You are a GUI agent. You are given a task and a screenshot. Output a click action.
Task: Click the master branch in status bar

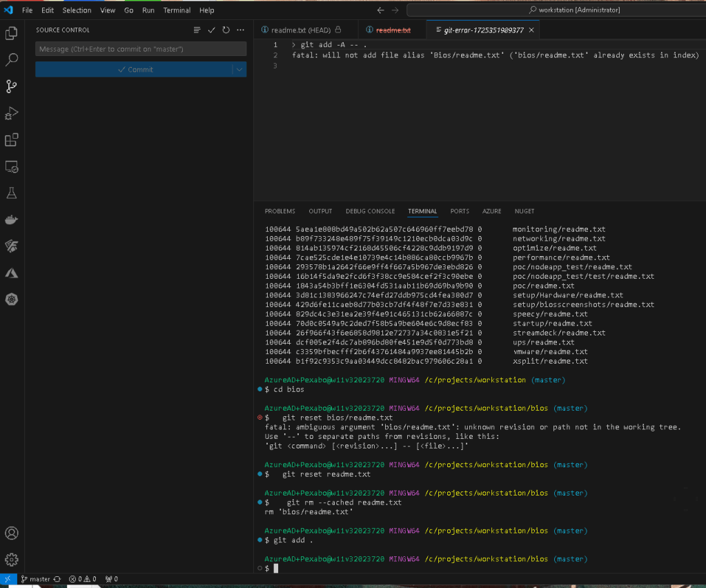coord(36,579)
